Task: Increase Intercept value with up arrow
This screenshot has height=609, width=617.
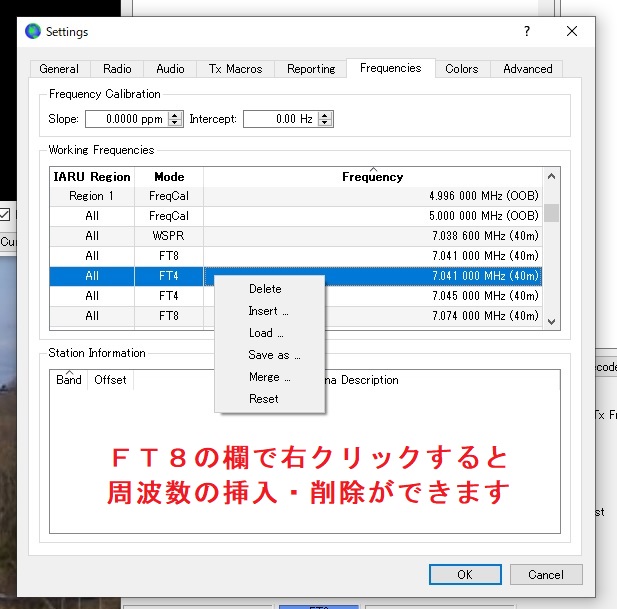Action: tap(325, 115)
